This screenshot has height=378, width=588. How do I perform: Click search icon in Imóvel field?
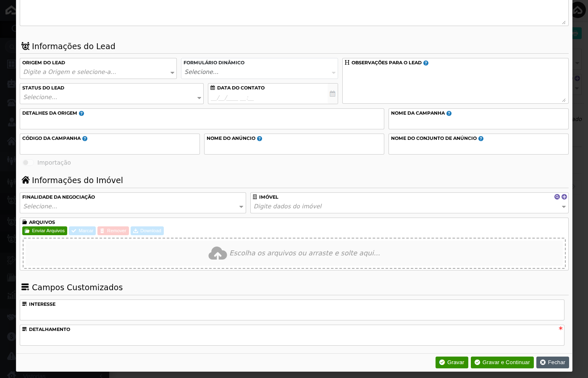click(557, 197)
